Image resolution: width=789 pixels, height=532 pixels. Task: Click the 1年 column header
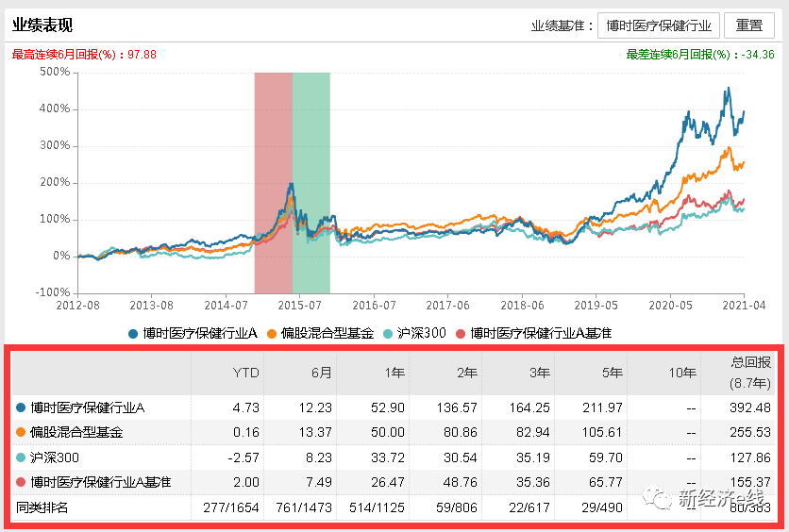pyautogui.click(x=394, y=373)
